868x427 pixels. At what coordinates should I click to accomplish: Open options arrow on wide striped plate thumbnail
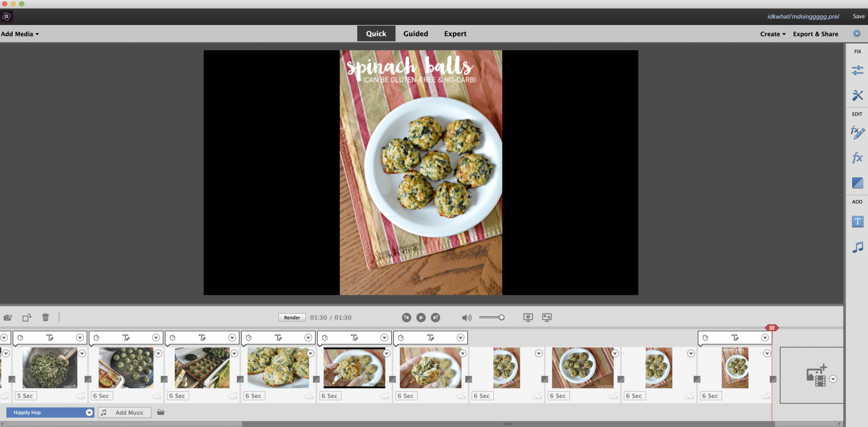[x=615, y=354]
